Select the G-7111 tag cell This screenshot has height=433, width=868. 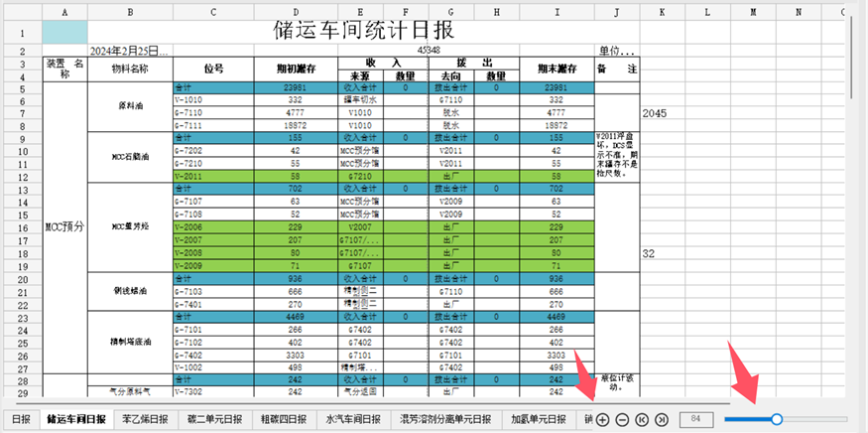(213, 125)
